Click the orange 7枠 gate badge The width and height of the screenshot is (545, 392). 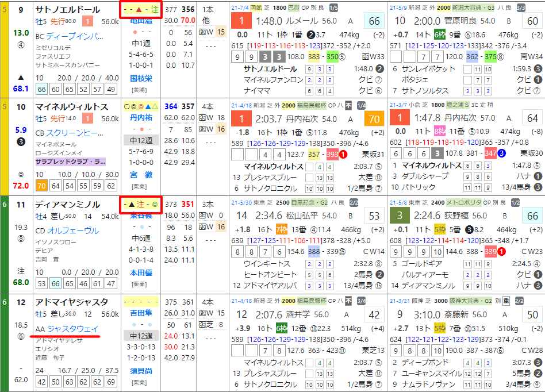click(x=281, y=229)
